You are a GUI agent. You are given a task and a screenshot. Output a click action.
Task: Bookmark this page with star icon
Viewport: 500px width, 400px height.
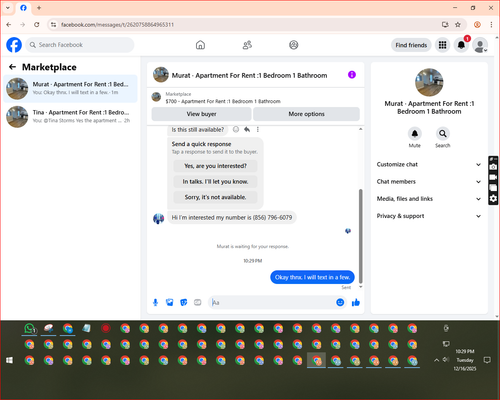click(458, 25)
